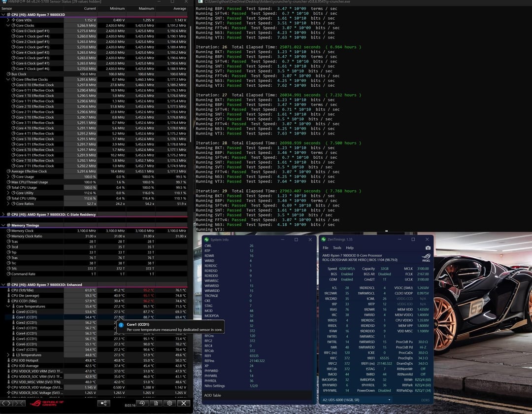Expand the Core Usage row
This screenshot has width=532, height=414.
pyautogui.click(x=8, y=177)
